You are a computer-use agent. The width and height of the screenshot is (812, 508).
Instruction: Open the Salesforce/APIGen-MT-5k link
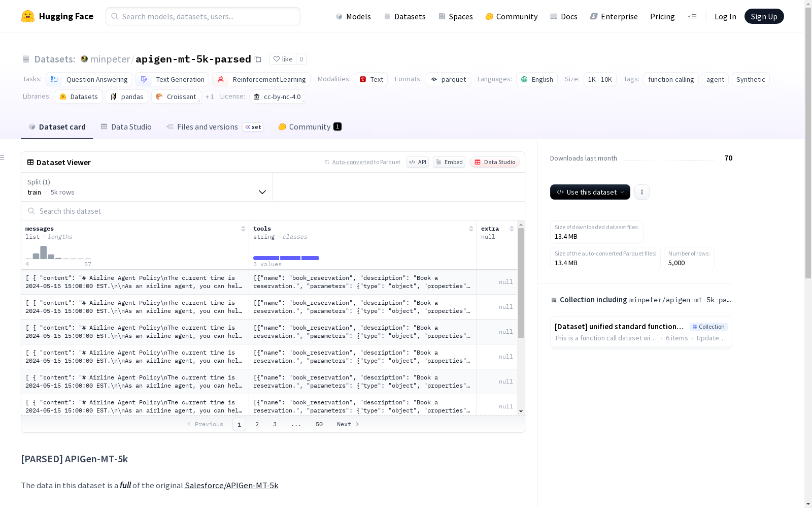231,485
